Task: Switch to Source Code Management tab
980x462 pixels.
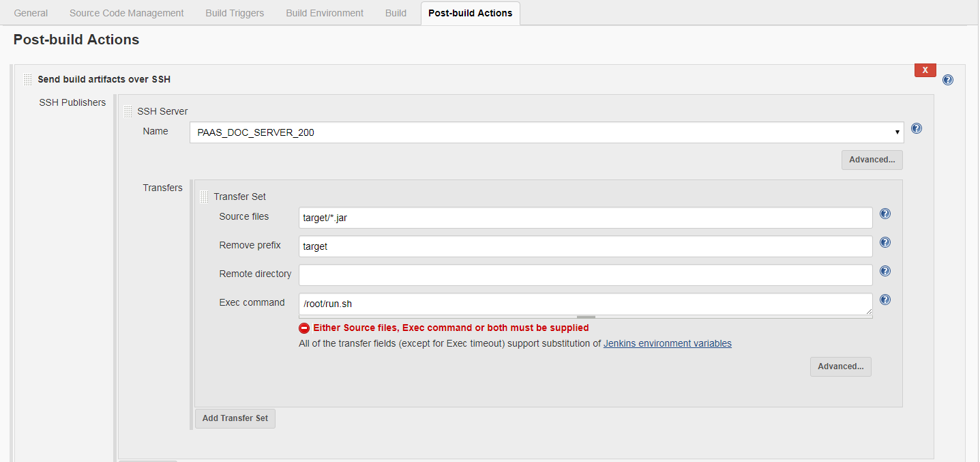Action: pyautogui.click(x=126, y=13)
